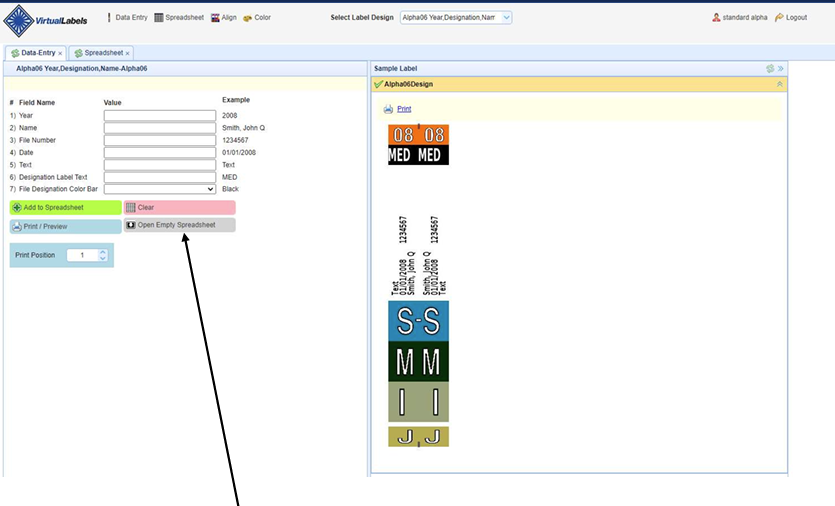Focus the Text value field
Image resolution: width=835 pixels, height=506 pixels.
(x=160, y=165)
